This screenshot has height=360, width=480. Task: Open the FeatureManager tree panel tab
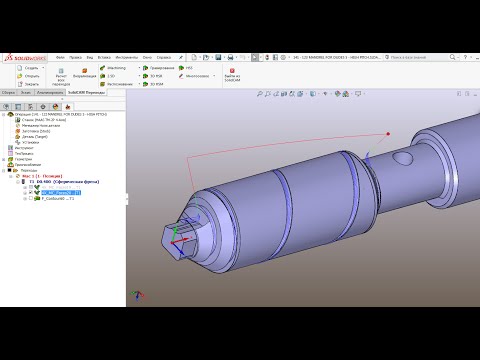click(6, 107)
